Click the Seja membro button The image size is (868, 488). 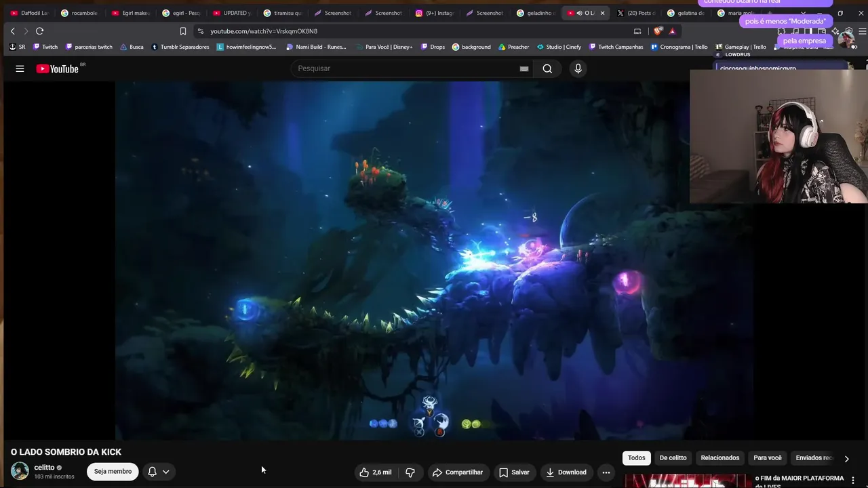[113, 472]
